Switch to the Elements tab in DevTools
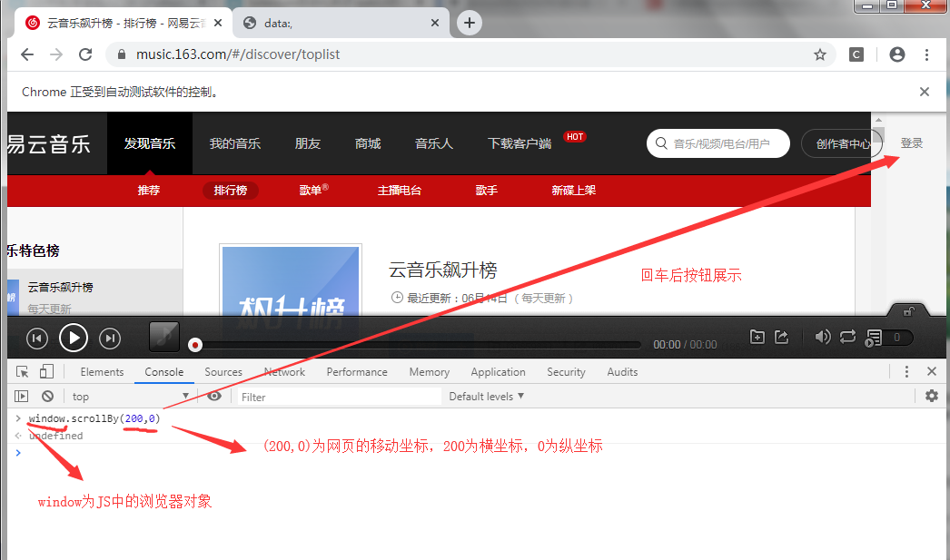 pyautogui.click(x=102, y=372)
